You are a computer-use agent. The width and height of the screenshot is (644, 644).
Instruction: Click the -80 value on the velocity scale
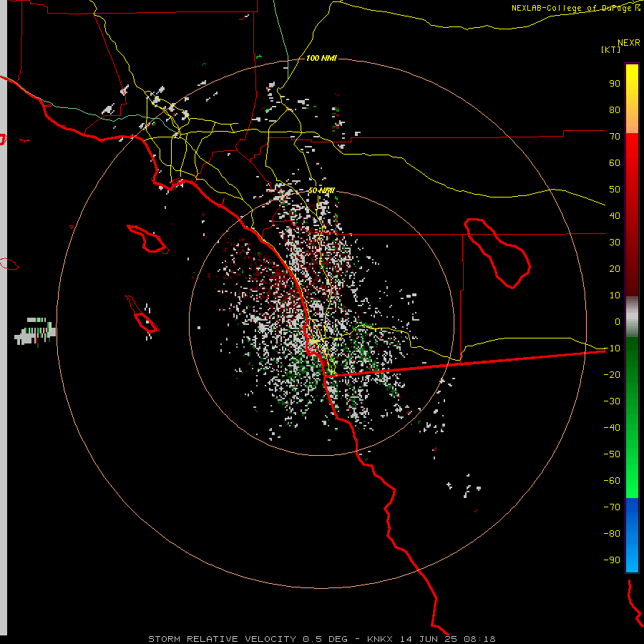612,534
